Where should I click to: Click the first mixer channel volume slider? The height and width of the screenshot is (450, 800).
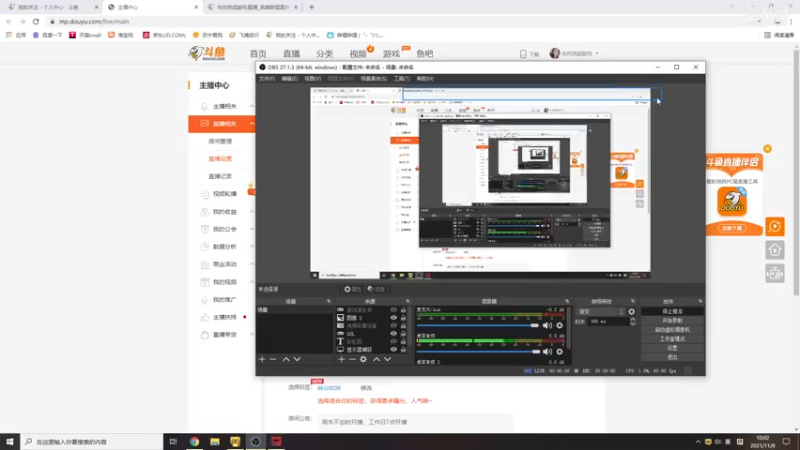click(x=478, y=325)
